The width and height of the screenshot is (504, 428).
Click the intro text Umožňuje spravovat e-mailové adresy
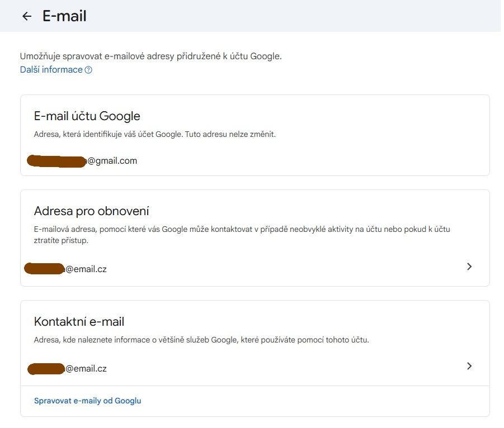[150, 56]
